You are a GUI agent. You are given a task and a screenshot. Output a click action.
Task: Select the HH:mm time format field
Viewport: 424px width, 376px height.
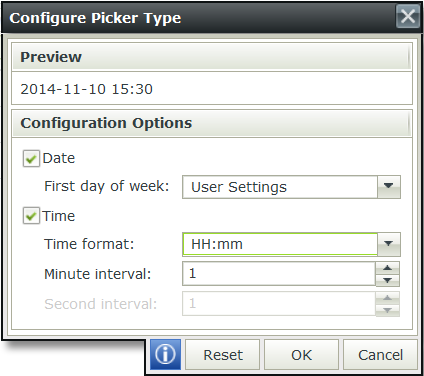click(280, 244)
